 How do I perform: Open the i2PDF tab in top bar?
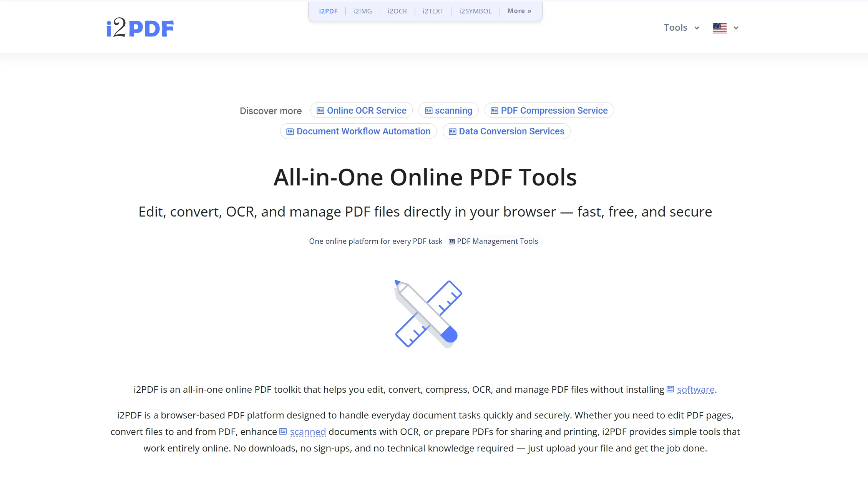pos(328,11)
